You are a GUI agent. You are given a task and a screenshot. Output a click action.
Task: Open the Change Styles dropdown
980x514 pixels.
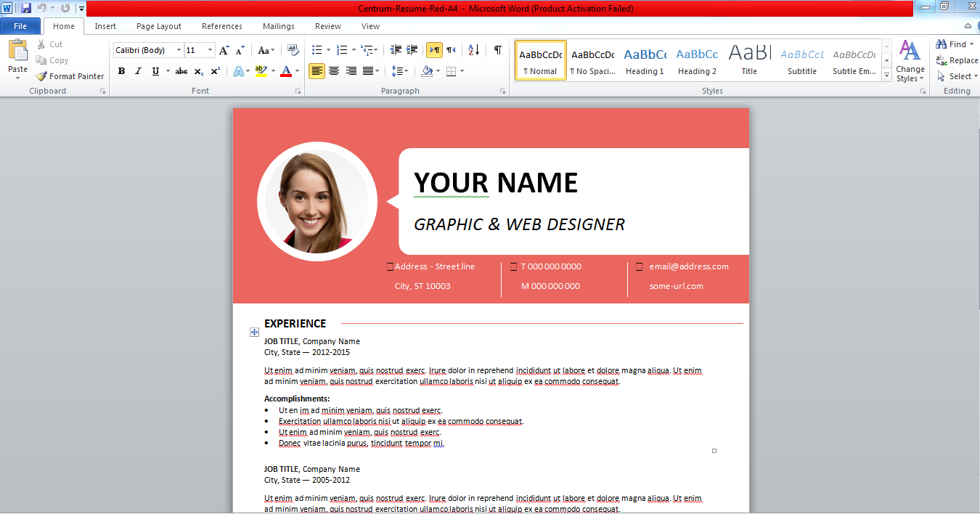[x=910, y=61]
